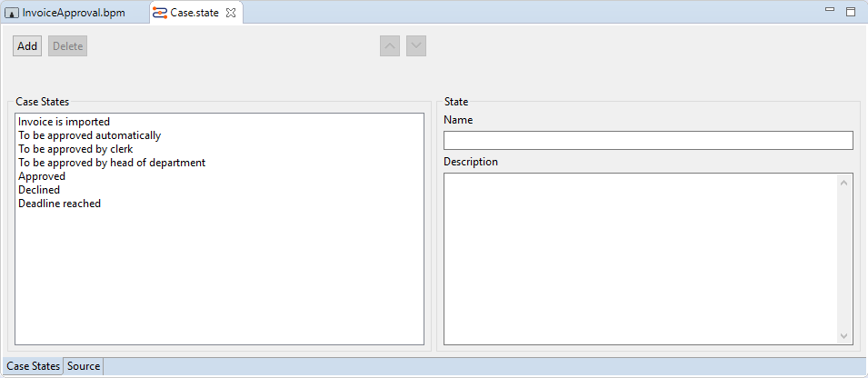Click the Case.state file icon
The height and width of the screenshot is (378, 868).
(159, 13)
